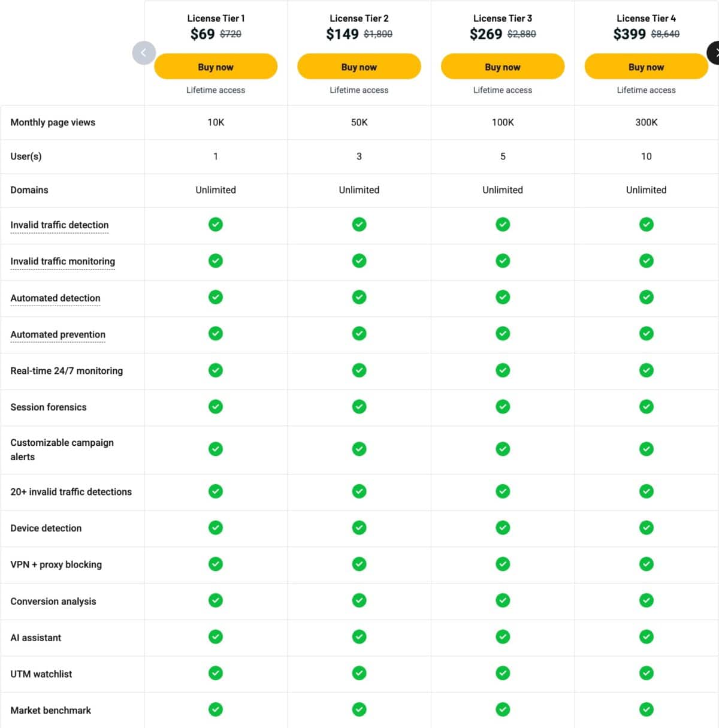Click Tier 4 Market benchmark checkmark
Viewport: 719px width, 728px height.
pos(646,710)
